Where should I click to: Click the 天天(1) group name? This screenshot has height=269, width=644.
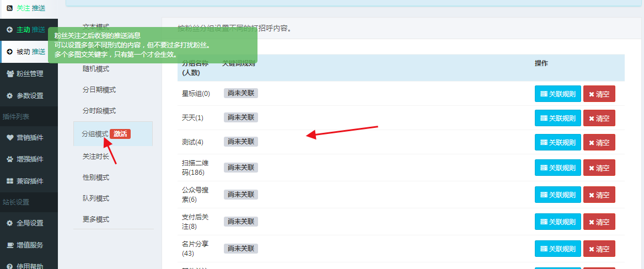(x=192, y=118)
